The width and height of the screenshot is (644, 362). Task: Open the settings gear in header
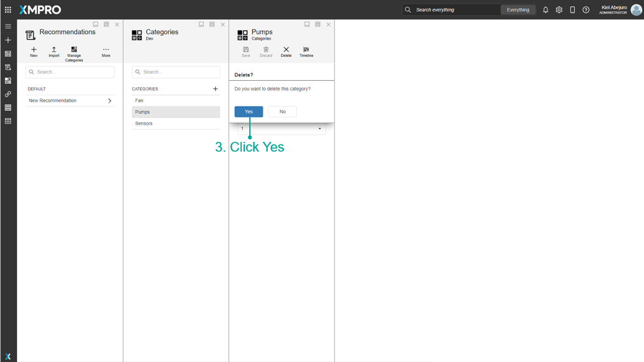click(559, 10)
